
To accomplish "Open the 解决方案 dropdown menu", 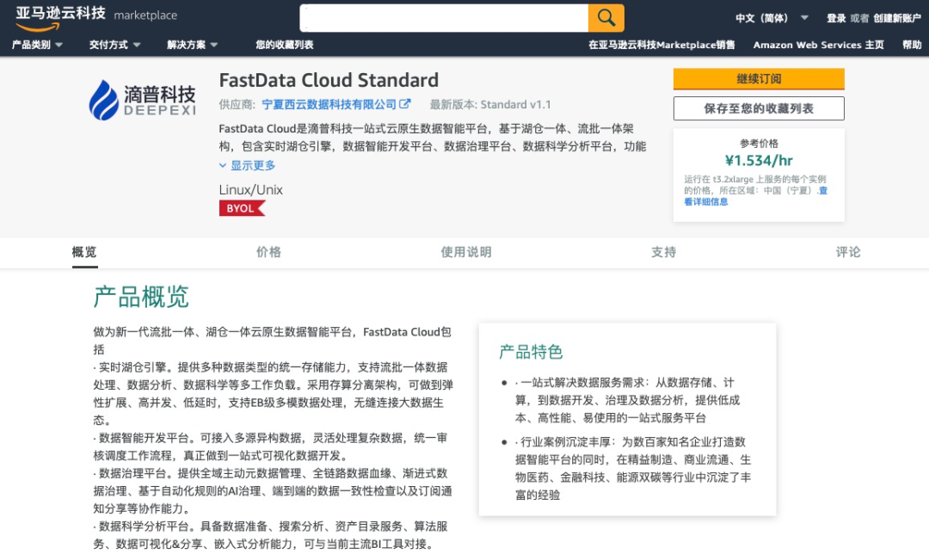I will tap(192, 45).
